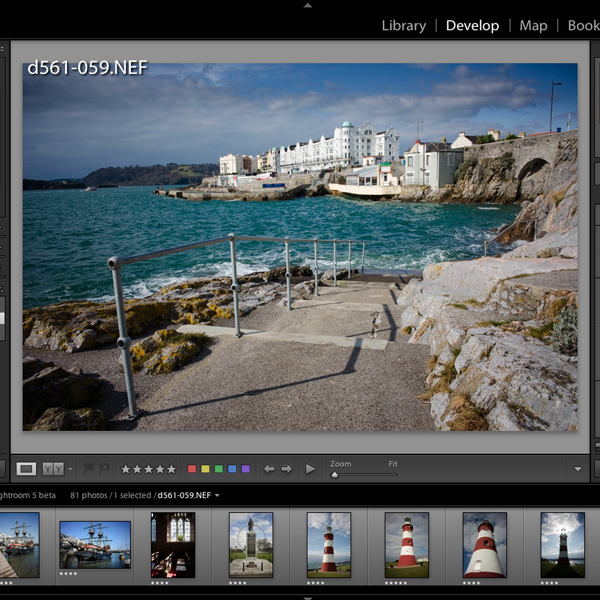Switch to the Map module
600x600 pixels.
(533, 25)
